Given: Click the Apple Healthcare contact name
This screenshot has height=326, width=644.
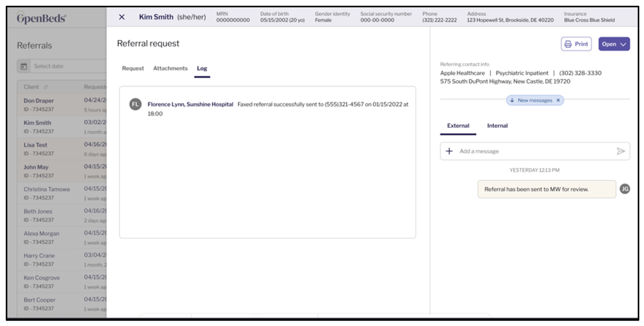Looking at the screenshot, I should (x=463, y=73).
